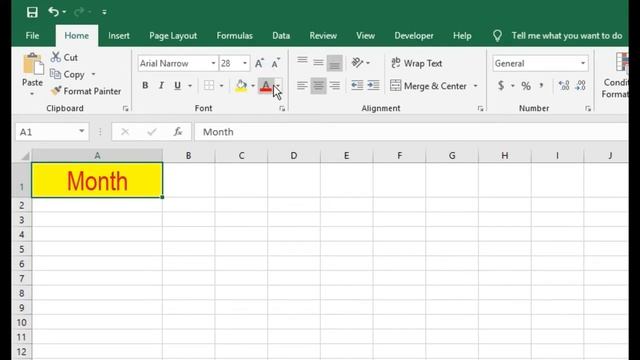The width and height of the screenshot is (640, 360).
Task: Open the font size 28 dropdown
Action: coord(245,63)
